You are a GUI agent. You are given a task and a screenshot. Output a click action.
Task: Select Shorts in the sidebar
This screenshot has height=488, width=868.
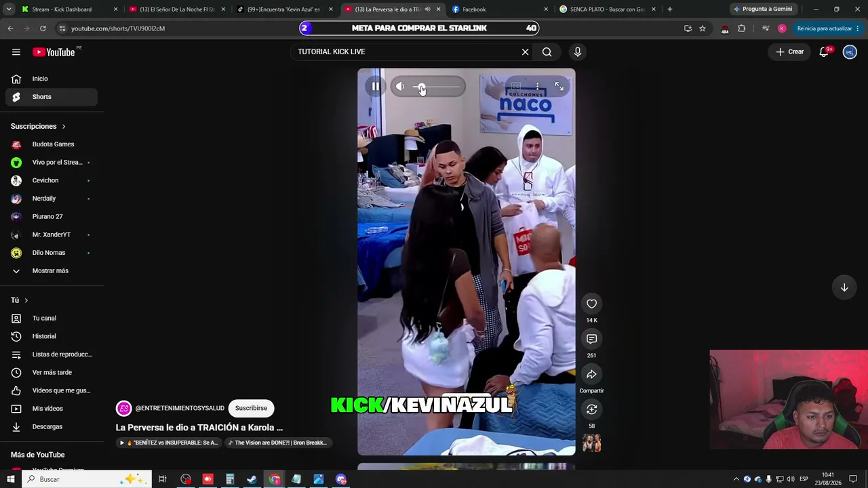[x=52, y=97]
